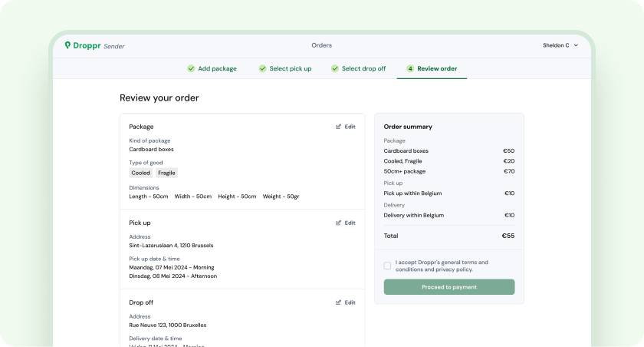Open the Review order step
Viewport: 644px width, 347px height.
[432, 68]
